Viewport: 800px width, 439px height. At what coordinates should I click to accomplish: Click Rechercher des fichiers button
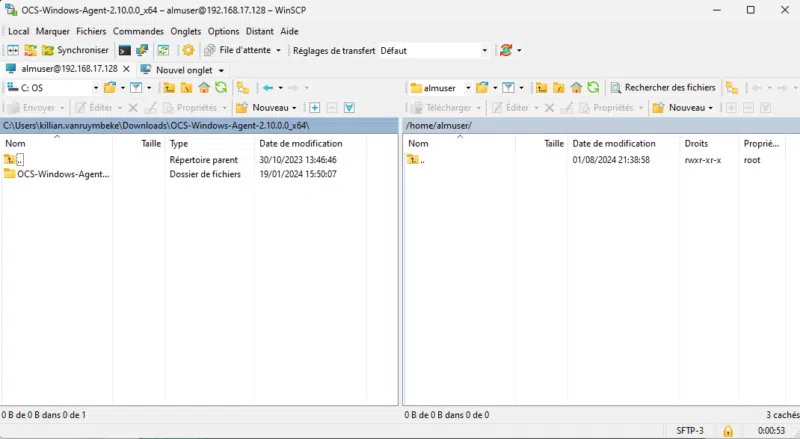pos(663,88)
